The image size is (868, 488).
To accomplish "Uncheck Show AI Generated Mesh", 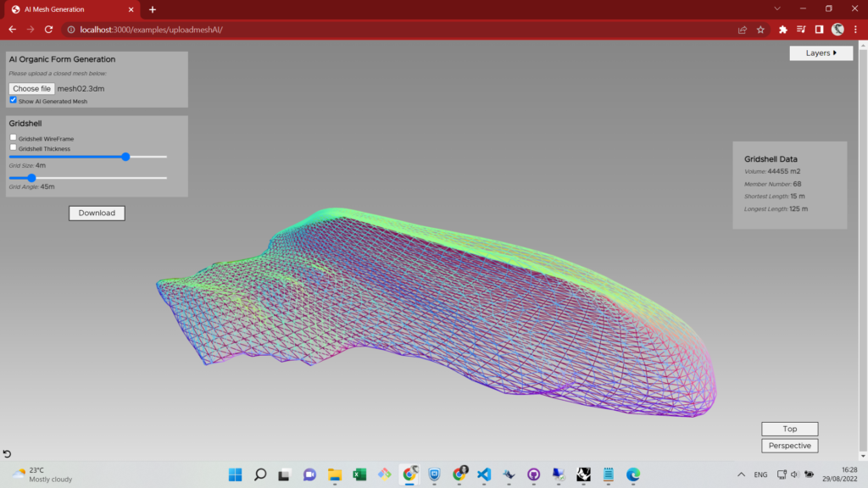I will coord(14,100).
